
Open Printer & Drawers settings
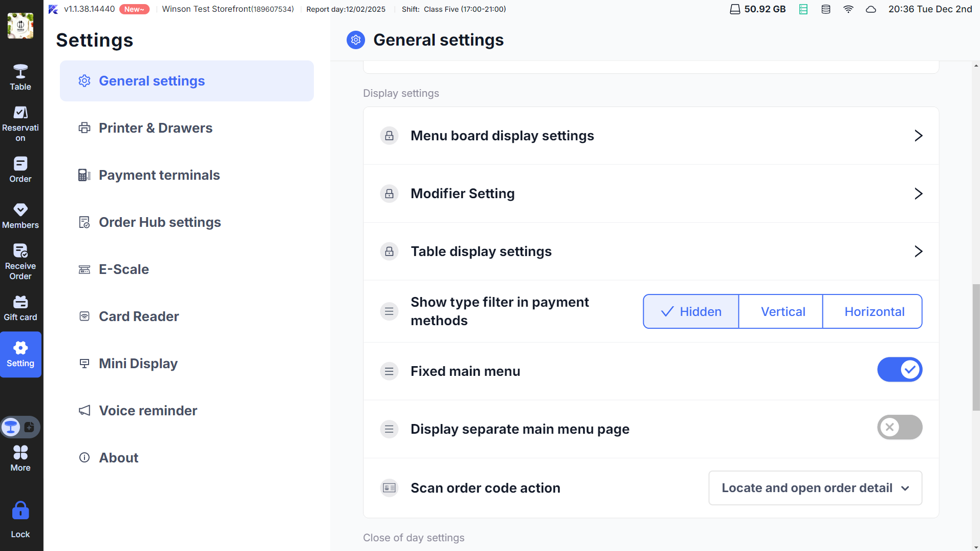155,128
